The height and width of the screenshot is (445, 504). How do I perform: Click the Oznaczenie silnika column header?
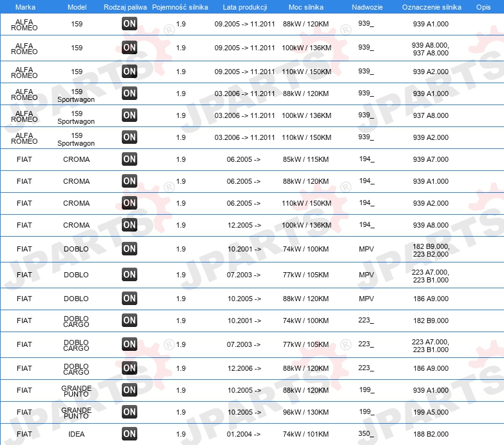431,7
